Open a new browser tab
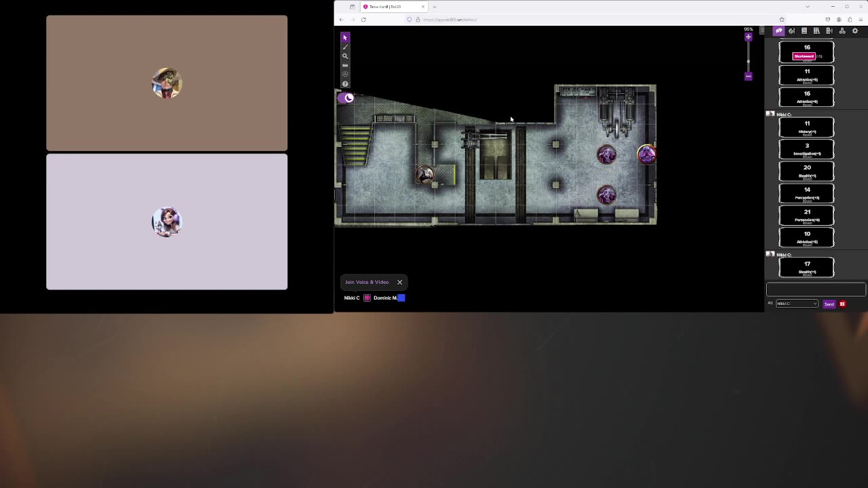 (x=435, y=7)
